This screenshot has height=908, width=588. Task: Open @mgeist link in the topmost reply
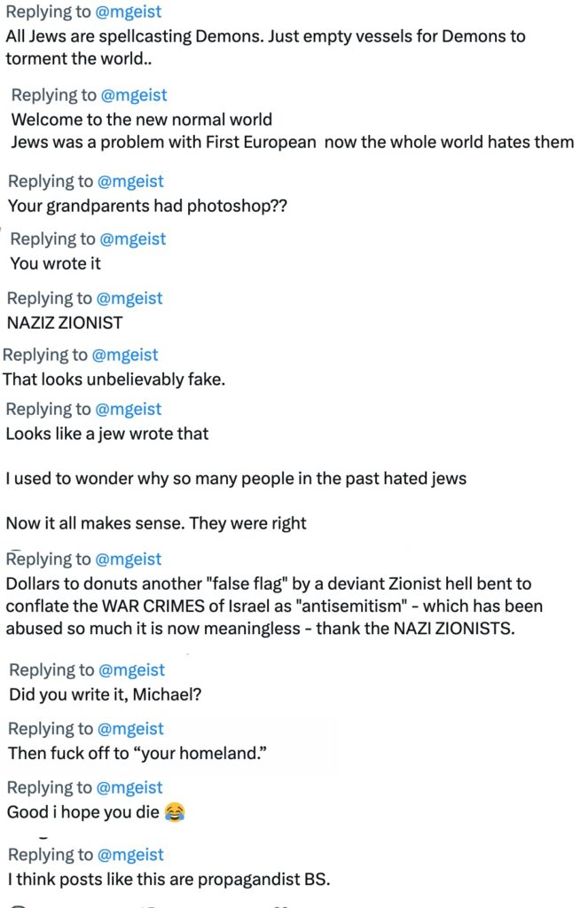coord(128,12)
